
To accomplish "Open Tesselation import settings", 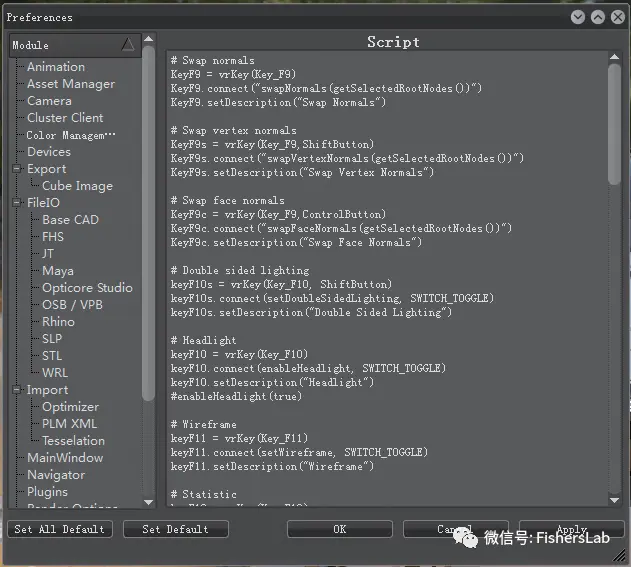I will (73, 441).
